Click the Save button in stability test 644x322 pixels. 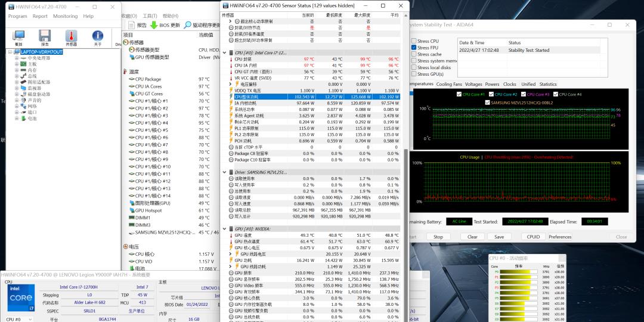click(x=499, y=237)
